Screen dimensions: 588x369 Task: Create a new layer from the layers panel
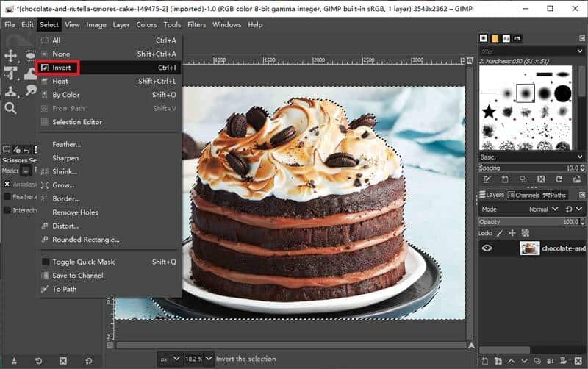(x=484, y=361)
